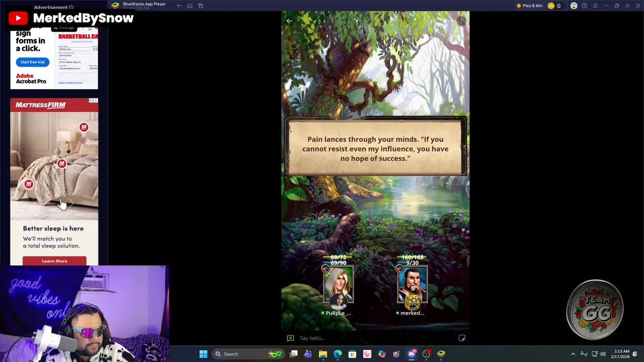644x362 pixels.
Task: Open Mattress Firm ad info icon
Action: pos(91,101)
